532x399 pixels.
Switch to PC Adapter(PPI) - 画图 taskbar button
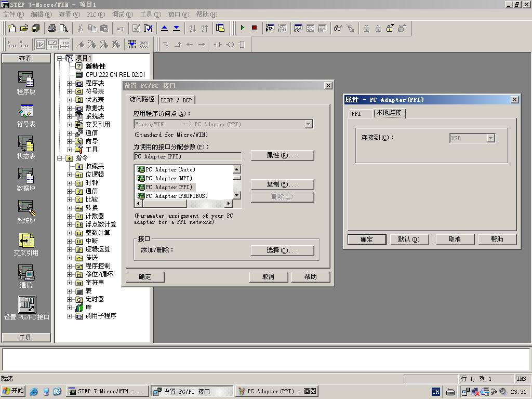pyautogui.click(x=277, y=391)
